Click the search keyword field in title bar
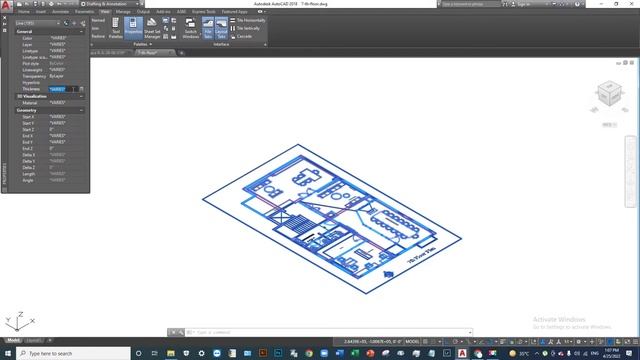The width and height of the screenshot is (640, 360). click(x=471, y=4)
